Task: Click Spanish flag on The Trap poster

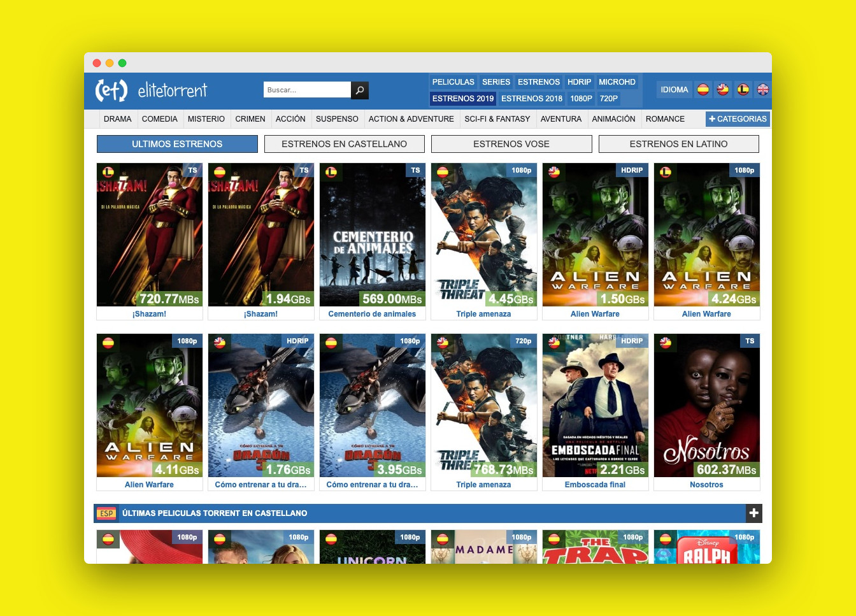Action: [x=554, y=539]
